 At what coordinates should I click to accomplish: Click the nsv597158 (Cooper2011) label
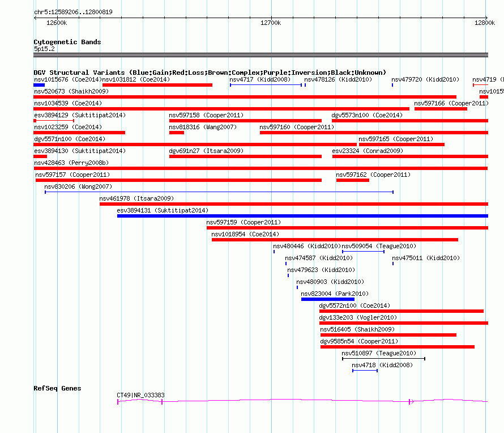click(206, 115)
